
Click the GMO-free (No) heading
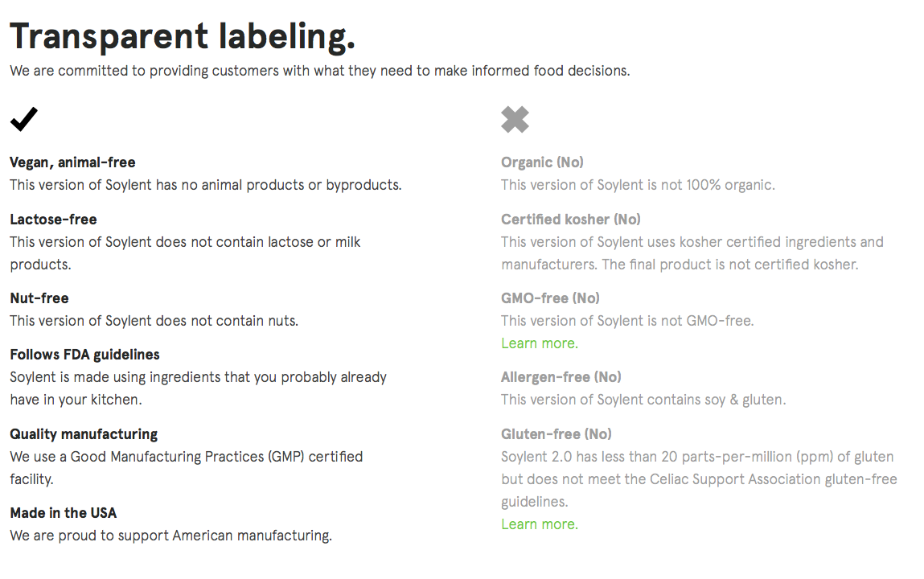(x=550, y=298)
